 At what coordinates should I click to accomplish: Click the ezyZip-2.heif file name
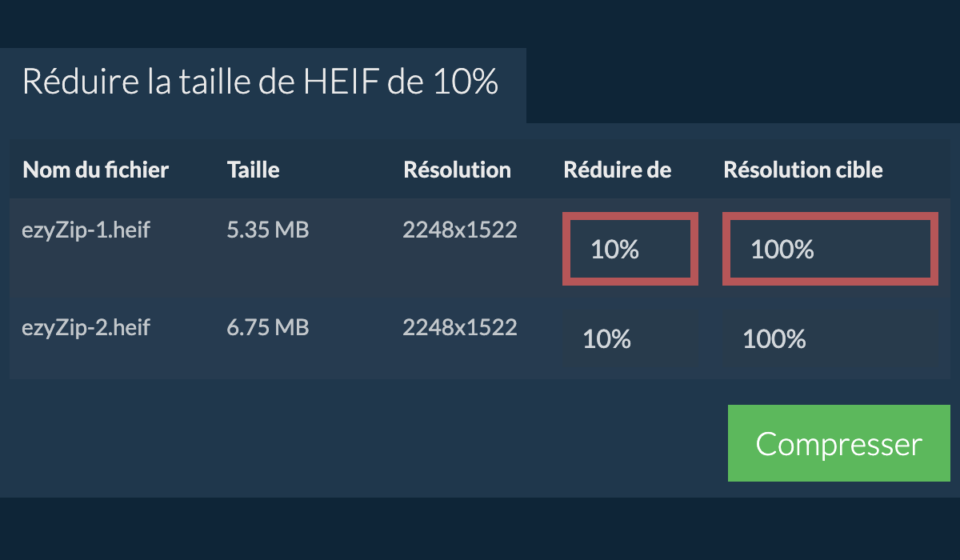86,327
